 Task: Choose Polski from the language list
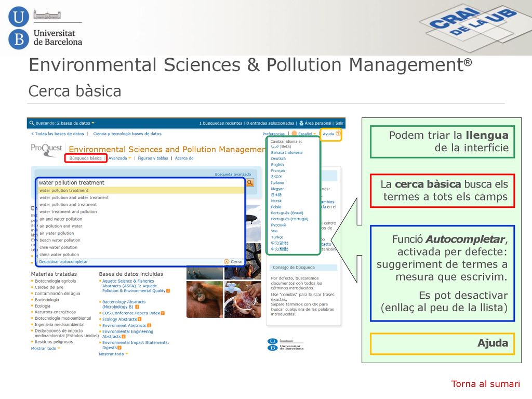[x=276, y=207]
